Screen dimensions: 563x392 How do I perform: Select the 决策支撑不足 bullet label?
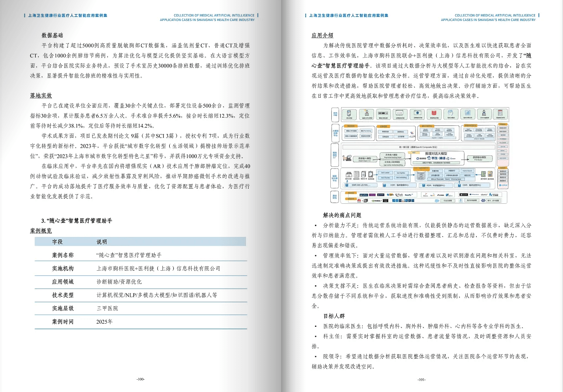tap(339, 286)
